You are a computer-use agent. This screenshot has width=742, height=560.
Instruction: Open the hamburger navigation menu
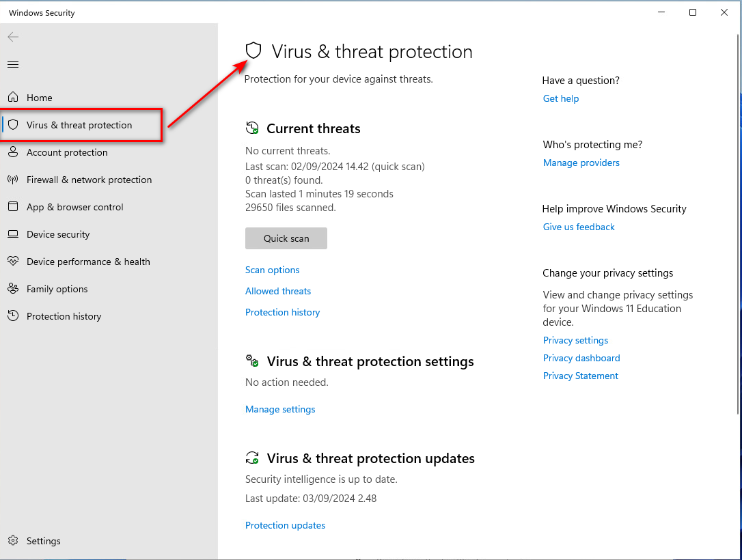12,64
